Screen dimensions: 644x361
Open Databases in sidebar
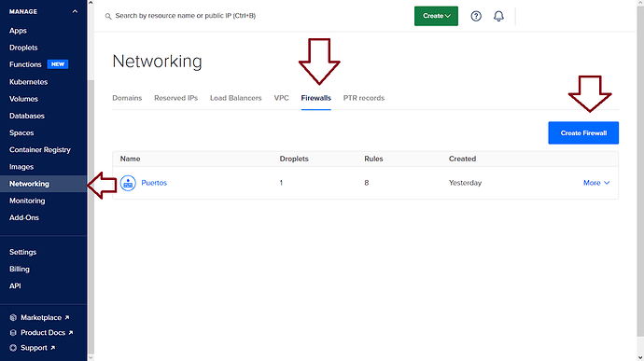[27, 116]
